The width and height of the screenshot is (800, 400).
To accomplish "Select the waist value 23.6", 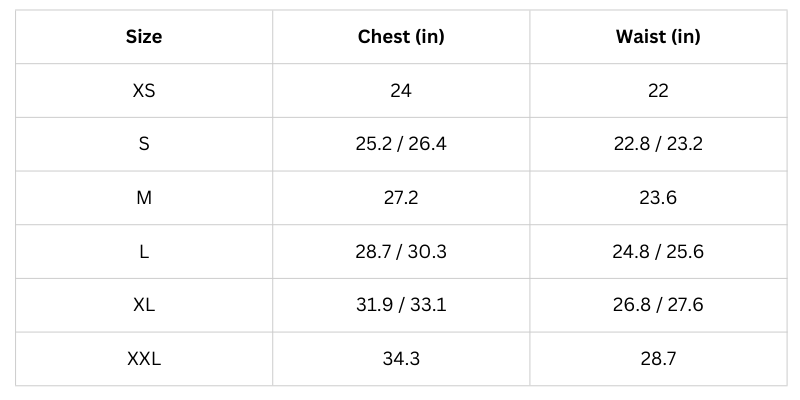I will click(x=658, y=198).
